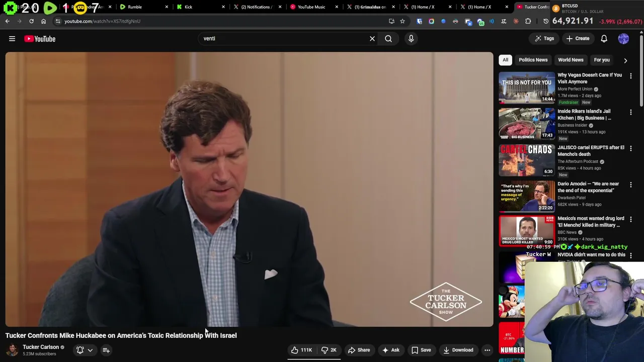
Task: Open YouTube notifications bell in header
Action: 604,39
